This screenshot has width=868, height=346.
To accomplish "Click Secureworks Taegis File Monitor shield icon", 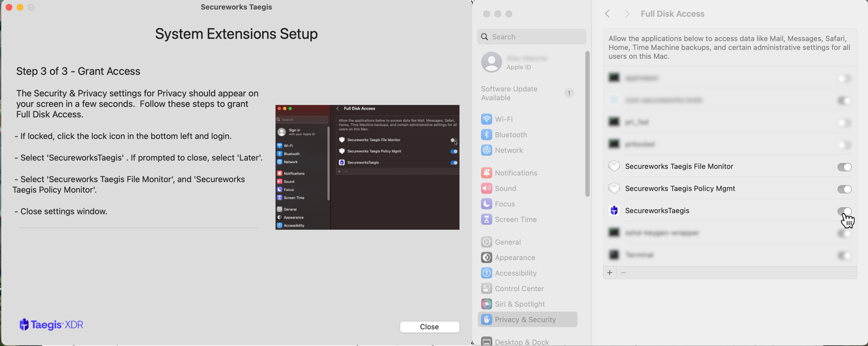I will (x=614, y=166).
